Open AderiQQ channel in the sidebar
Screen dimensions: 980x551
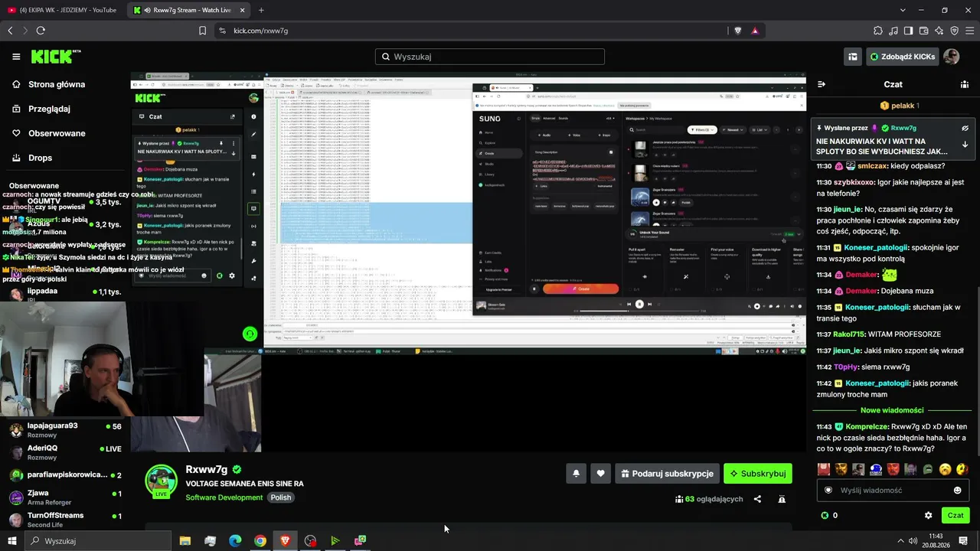click(x=65, y=452)
